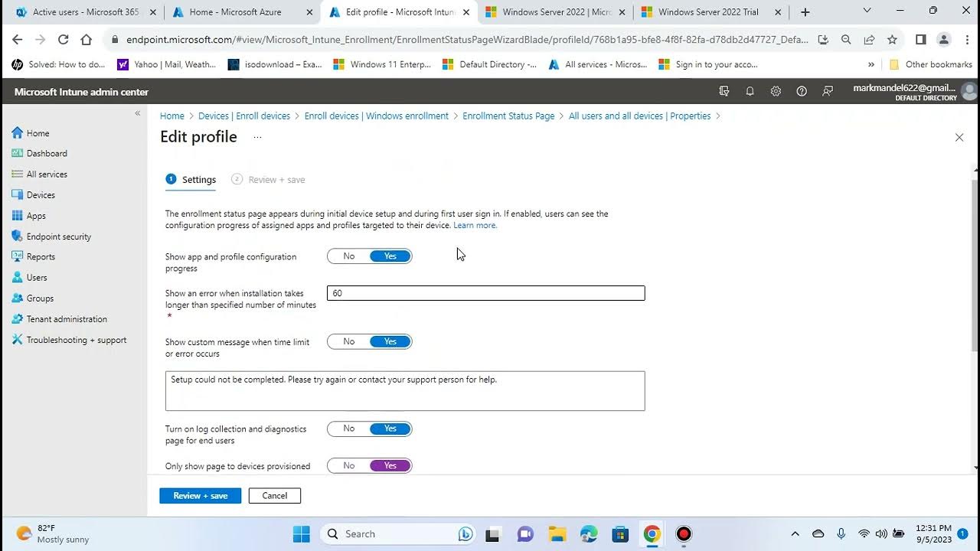Open Reports in the sidebar
The image size is (980, 551).
pos(34,257)
